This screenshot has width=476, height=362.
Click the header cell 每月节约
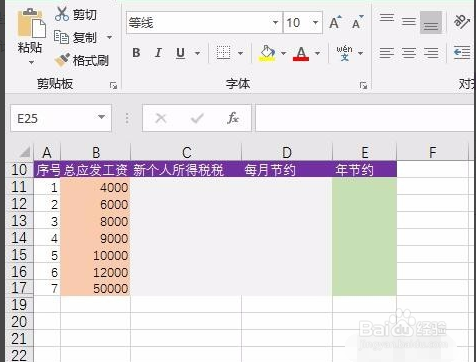pos(287,170)
